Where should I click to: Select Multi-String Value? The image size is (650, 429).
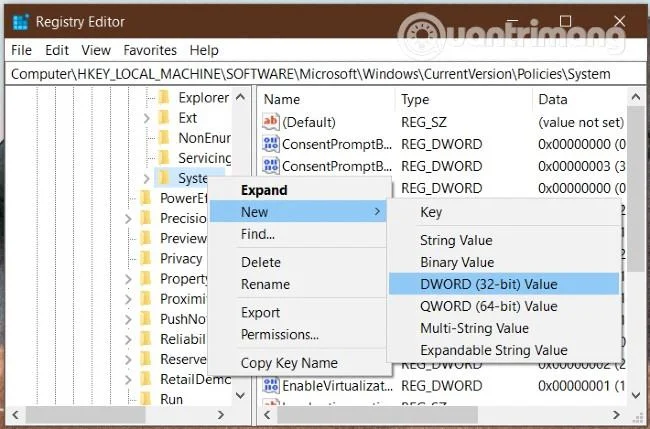504,328
